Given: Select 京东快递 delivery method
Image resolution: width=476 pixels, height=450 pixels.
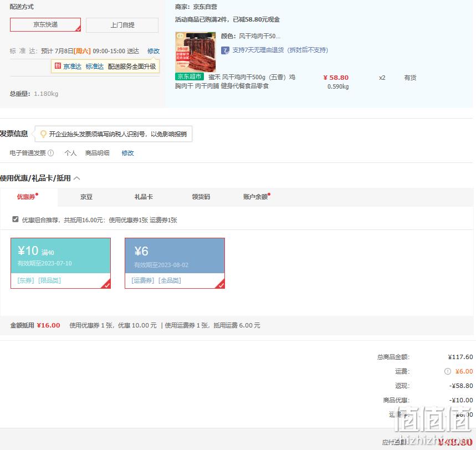Looking at the screenshot, I should tap(45, 24).
